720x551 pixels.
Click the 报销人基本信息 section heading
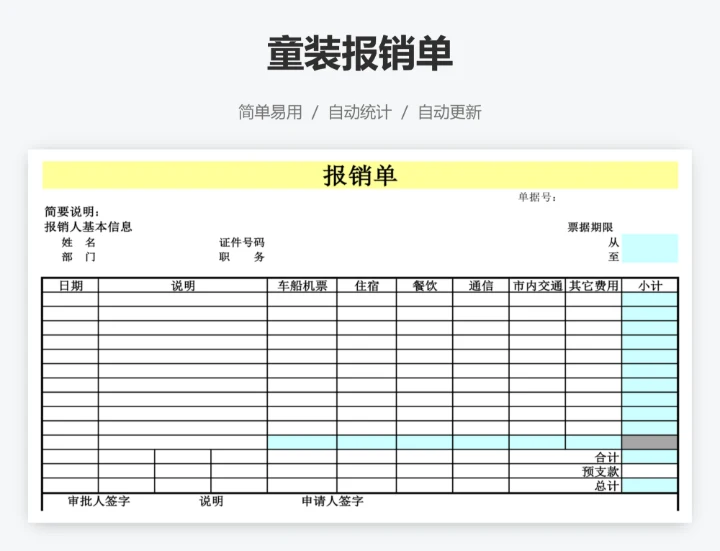(88, 227)
